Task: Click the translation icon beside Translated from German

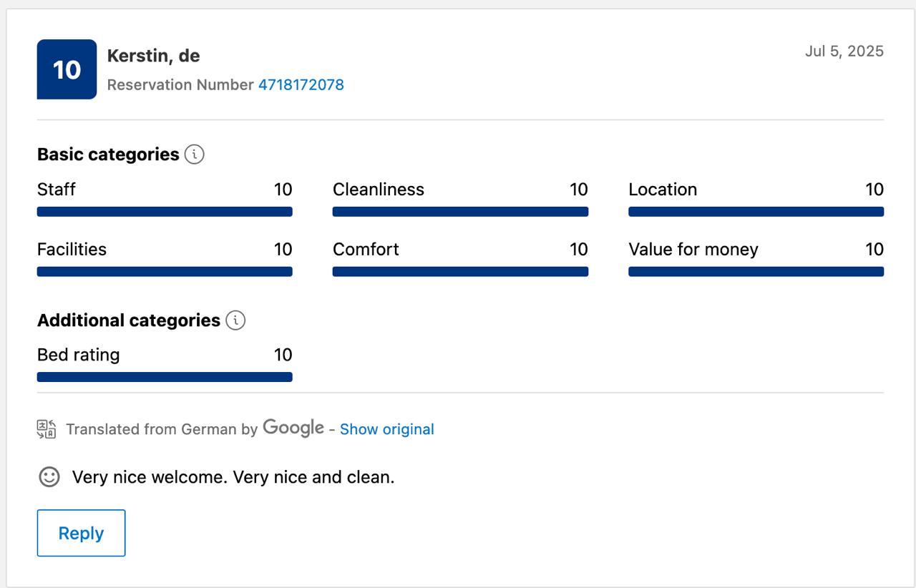Action: tap(47, 429)
